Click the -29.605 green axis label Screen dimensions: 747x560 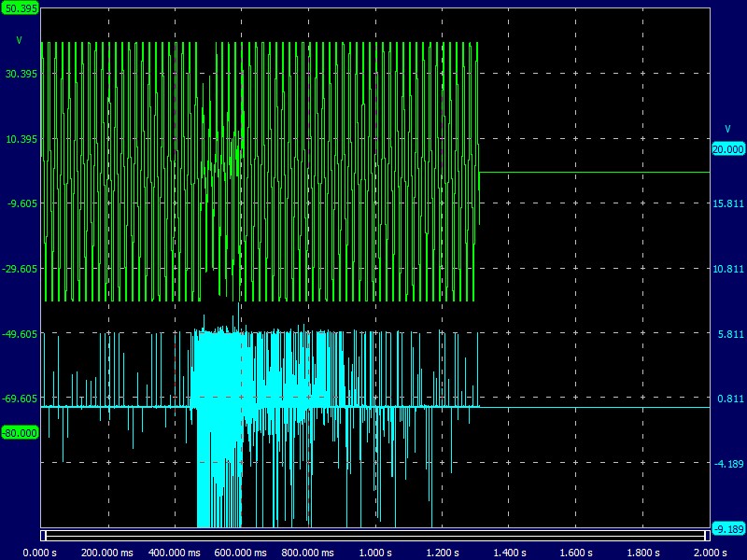20,269
